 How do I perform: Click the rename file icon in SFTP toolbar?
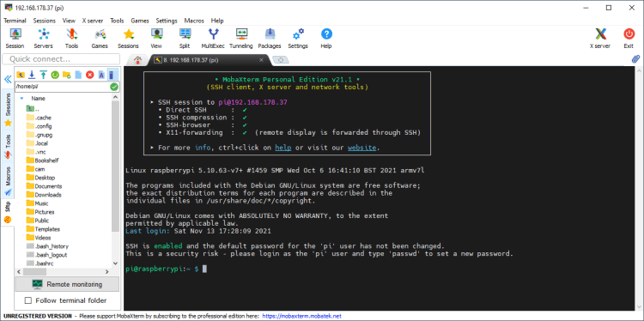pos(101,75)
